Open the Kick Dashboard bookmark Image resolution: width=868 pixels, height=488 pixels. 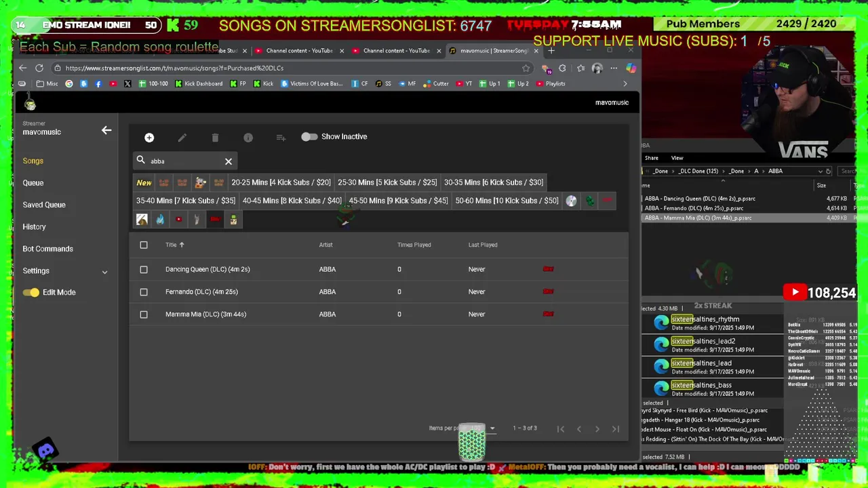199,83
